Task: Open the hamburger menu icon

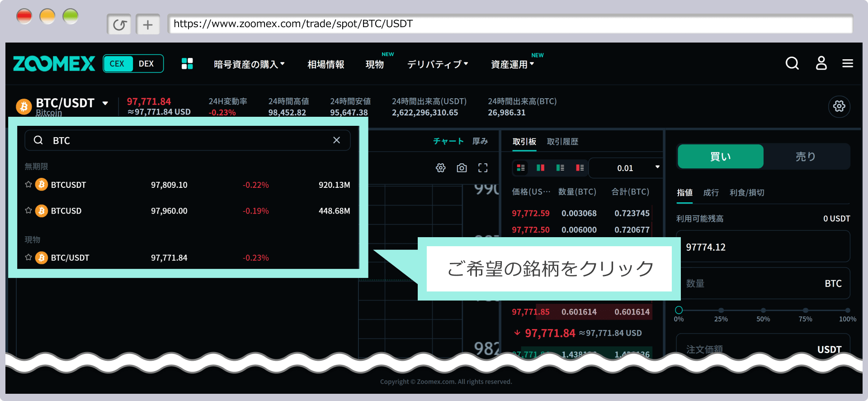Action: 848,63
